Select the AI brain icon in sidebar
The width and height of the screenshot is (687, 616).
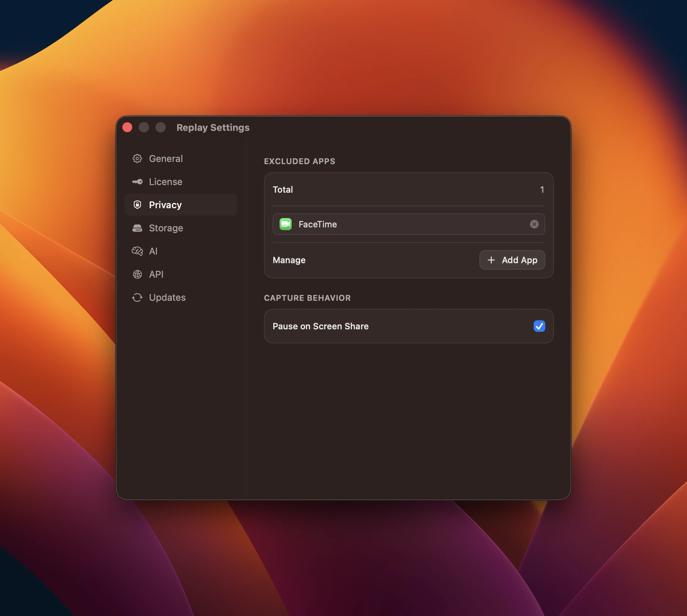pos(137,251)
